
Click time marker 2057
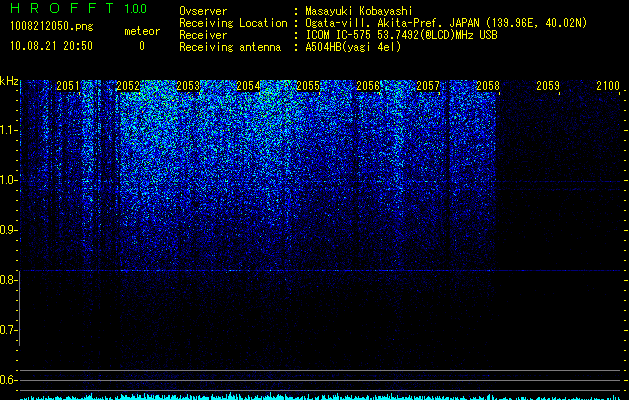pyautogui.click(x=428, y=86)
